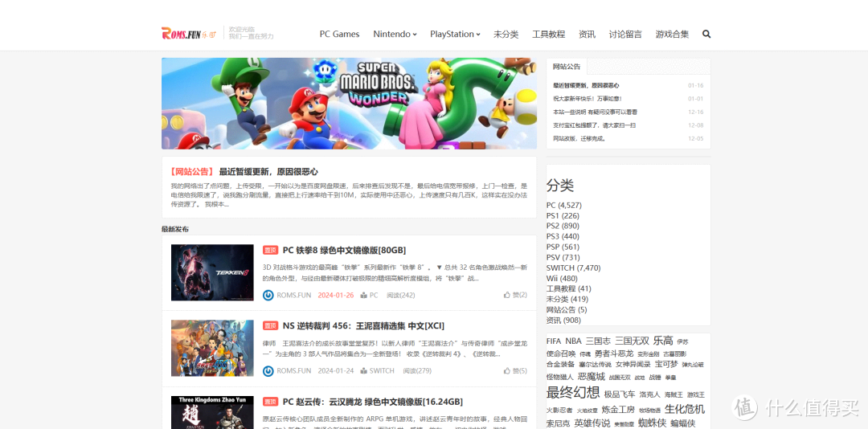The image size is (868, 429).
Task: Click ROMS.FUN author name on 逆转裁判 post
Action: pyautogui.click(x=294, y=371)
